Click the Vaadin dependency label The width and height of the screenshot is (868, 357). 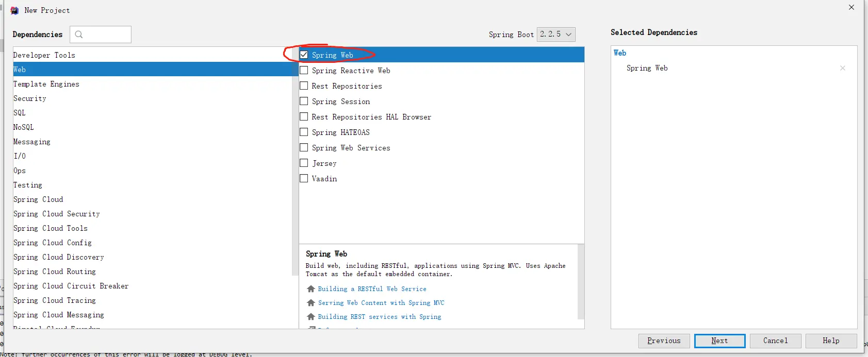(324, 179)
